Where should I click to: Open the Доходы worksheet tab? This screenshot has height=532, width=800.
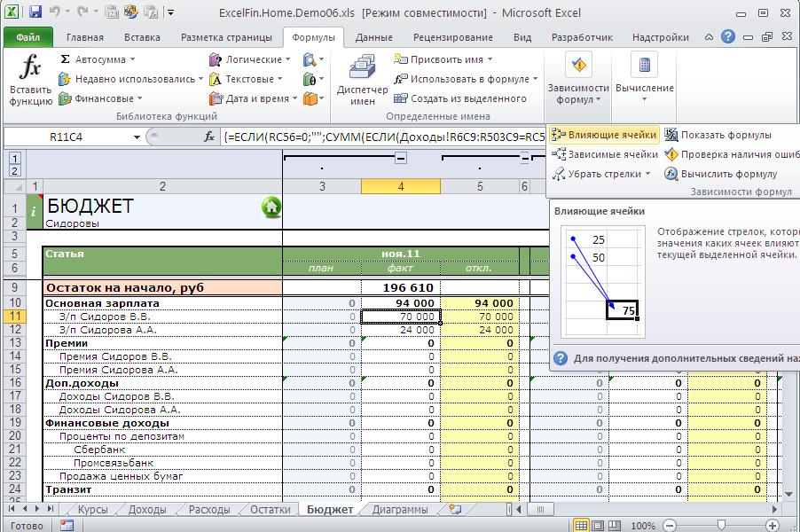tap(147, 510)
